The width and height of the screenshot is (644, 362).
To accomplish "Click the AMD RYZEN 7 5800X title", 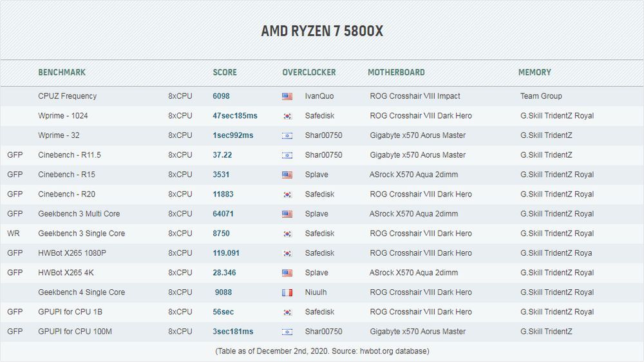I will pyautogui.click(x=322, y=31).
